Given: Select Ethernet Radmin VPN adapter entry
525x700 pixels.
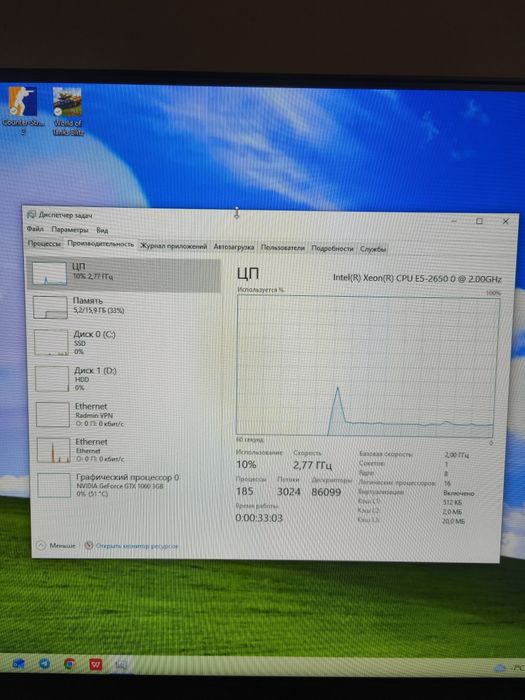Looking at the screenshot, I should tap(126, 414).
